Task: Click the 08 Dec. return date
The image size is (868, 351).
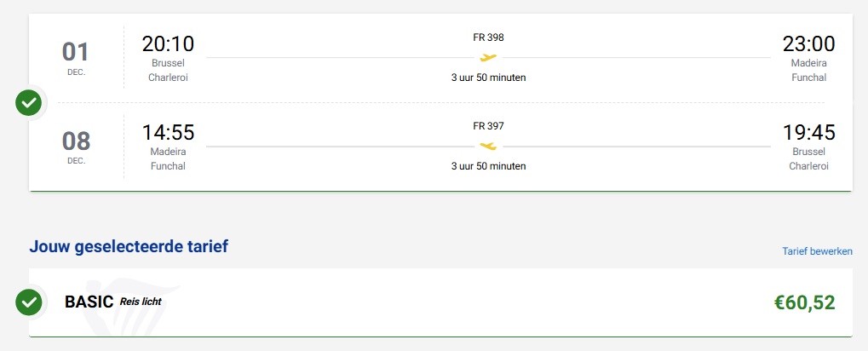Action: click(x=76, y=146)
